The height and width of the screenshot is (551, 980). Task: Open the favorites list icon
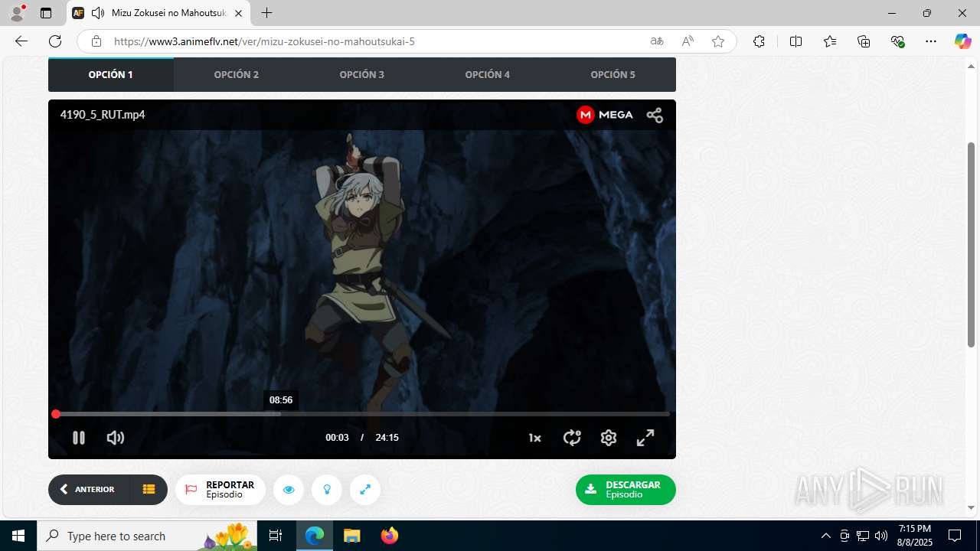[830, 41]
